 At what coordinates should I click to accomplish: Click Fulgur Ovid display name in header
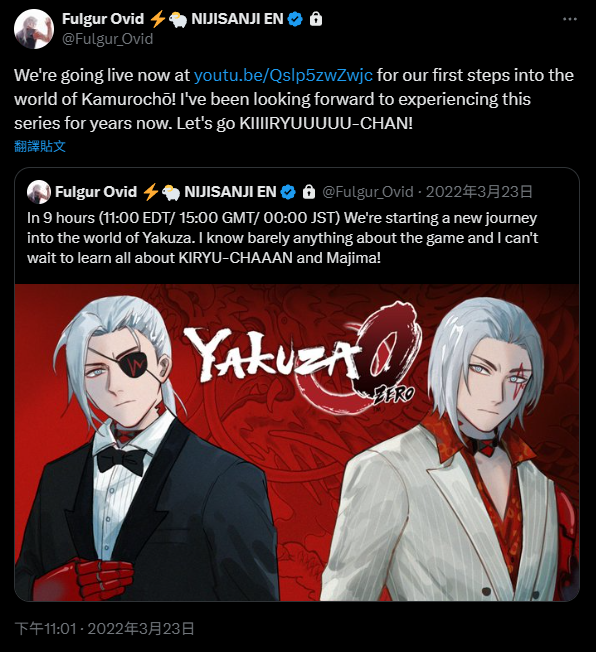pos(103,19)
